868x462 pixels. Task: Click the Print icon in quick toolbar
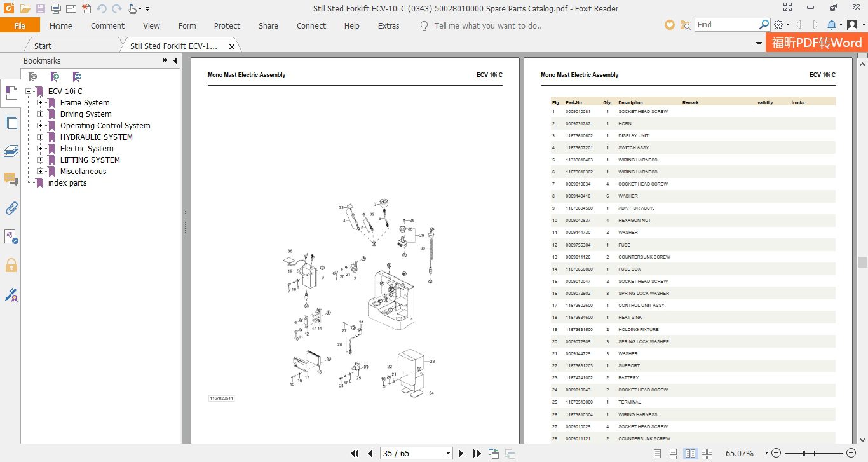point(55,9)
